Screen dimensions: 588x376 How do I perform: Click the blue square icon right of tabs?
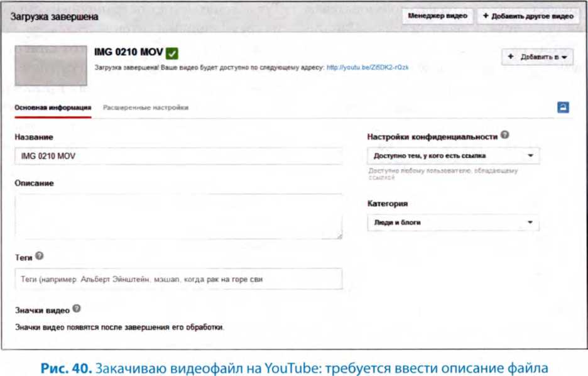pos(563,107)
